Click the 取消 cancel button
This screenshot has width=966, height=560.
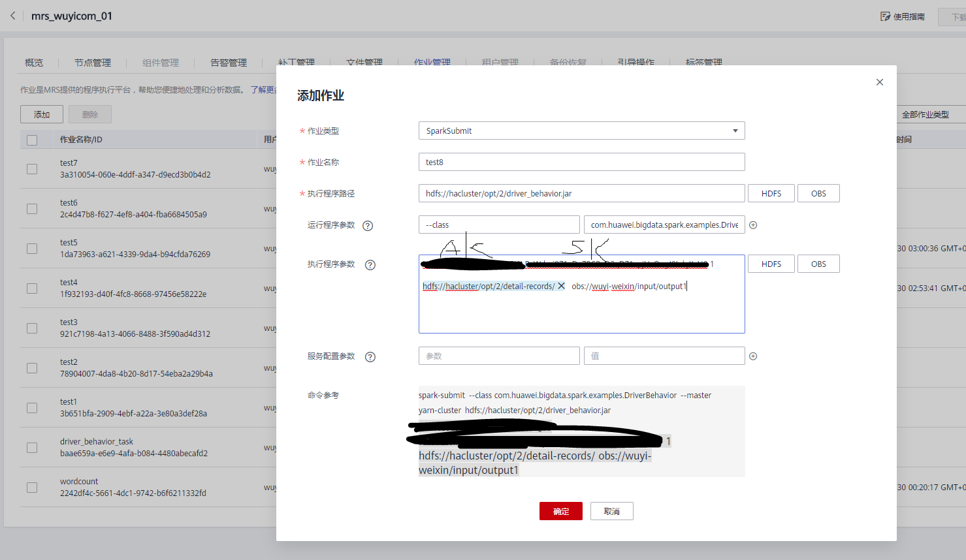pos(612,511)
